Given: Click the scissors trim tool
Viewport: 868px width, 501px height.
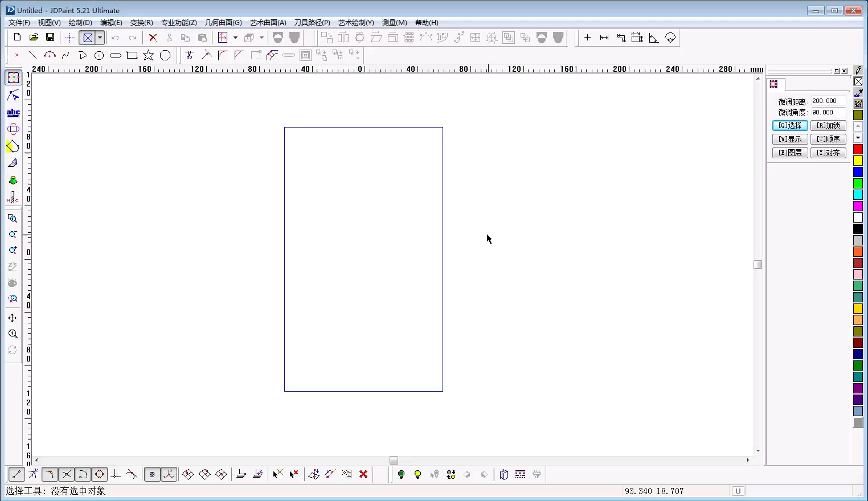Looking at the screenshot, I should (190, 55).
